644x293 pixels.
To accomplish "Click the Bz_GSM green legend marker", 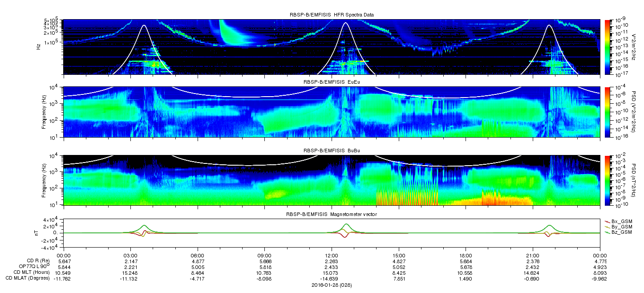I will (x=608, y=232).
